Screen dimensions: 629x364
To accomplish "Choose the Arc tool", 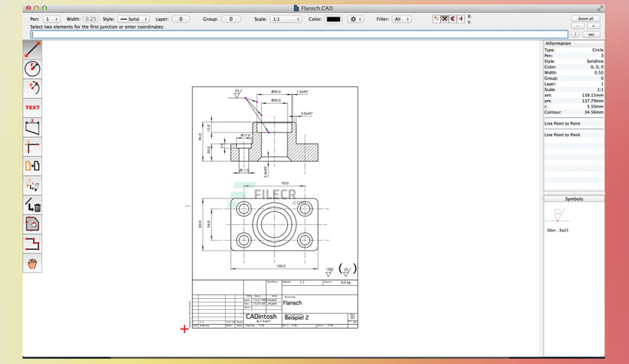I will tap(32, 88).
